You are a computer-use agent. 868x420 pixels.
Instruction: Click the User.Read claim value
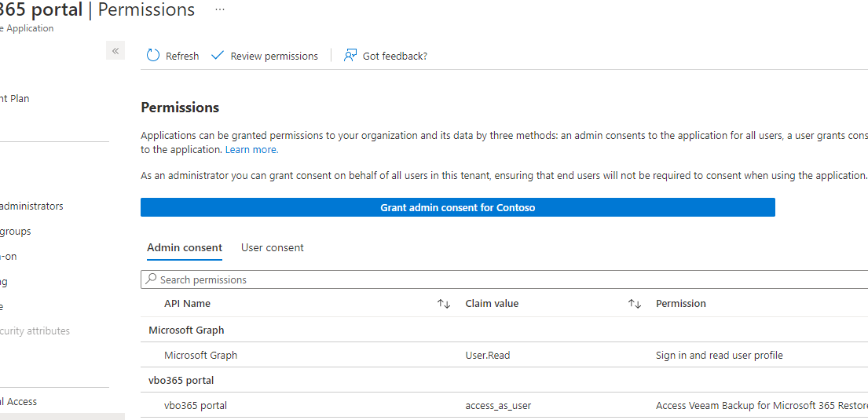[487, 356]
